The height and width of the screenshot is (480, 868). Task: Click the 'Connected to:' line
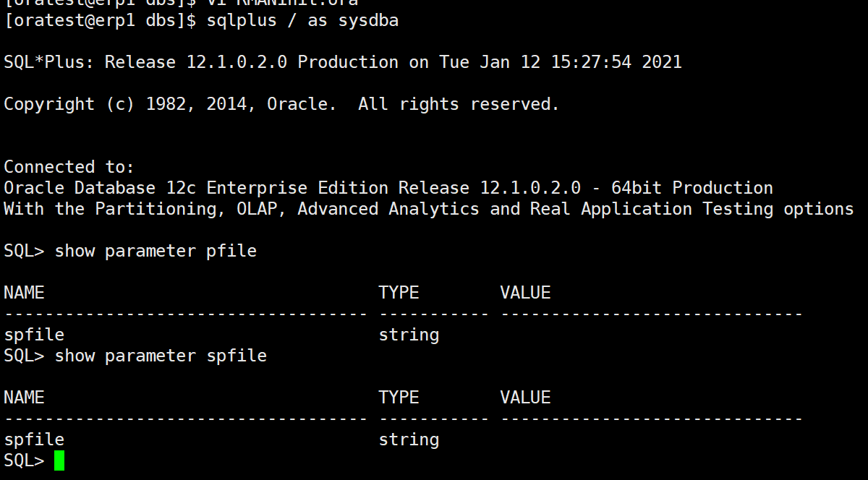tap(69, 167)
